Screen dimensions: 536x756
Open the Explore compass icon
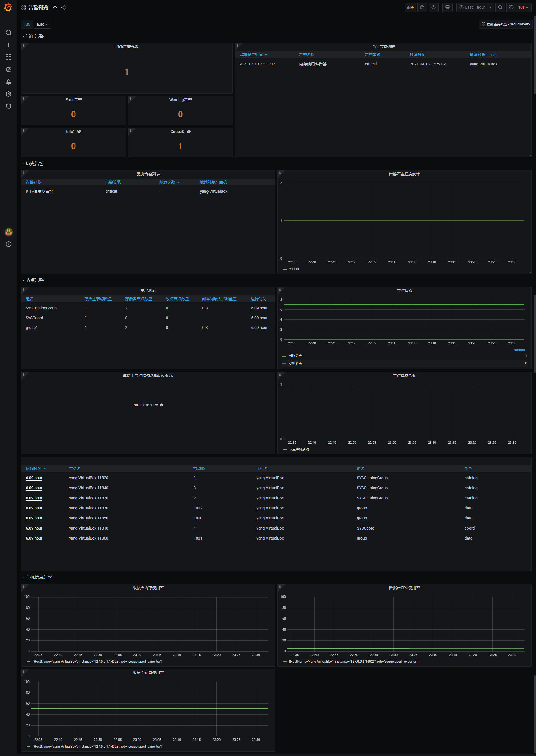[9, 70]
